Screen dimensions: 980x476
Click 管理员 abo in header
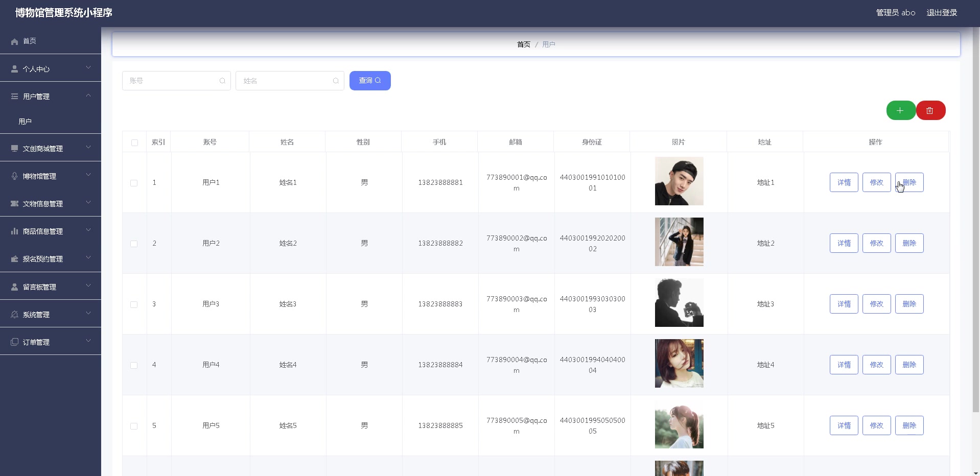[x=896, y=13]
